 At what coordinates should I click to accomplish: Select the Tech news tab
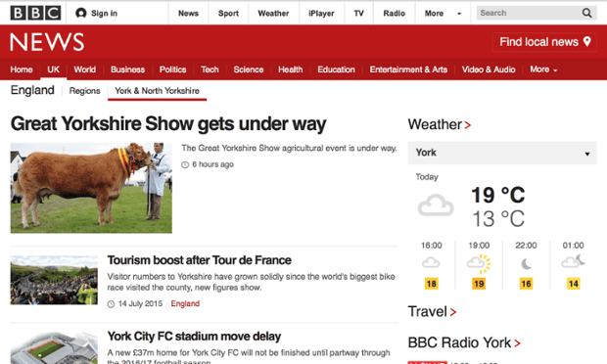click(210, 69)
